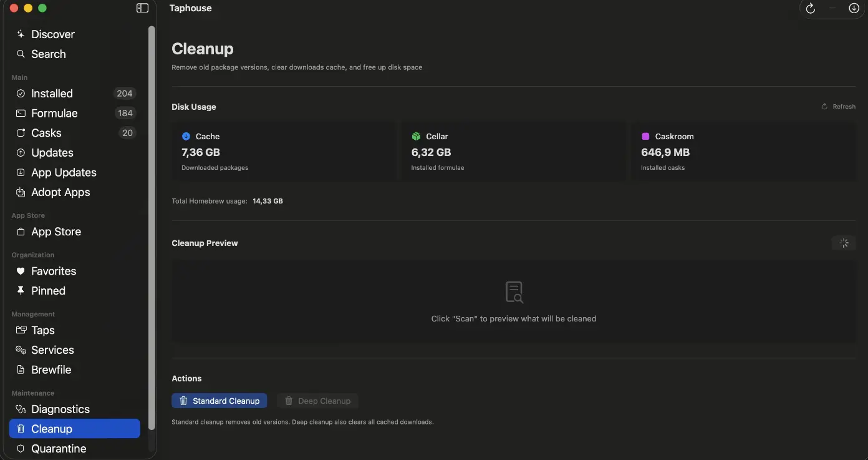Click the Quarantine shield icon

tap(21, 449)
